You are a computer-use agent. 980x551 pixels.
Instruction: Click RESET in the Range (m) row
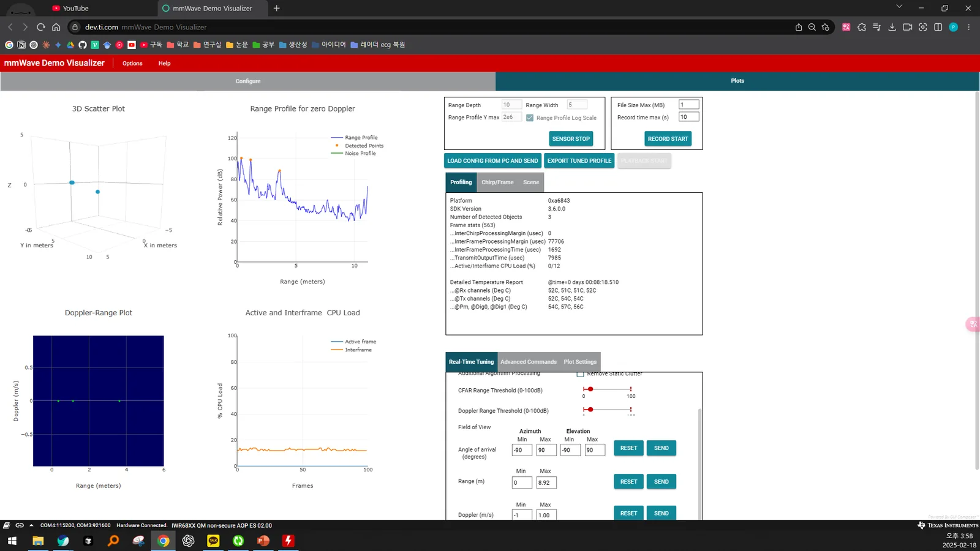tap(628, 482)
